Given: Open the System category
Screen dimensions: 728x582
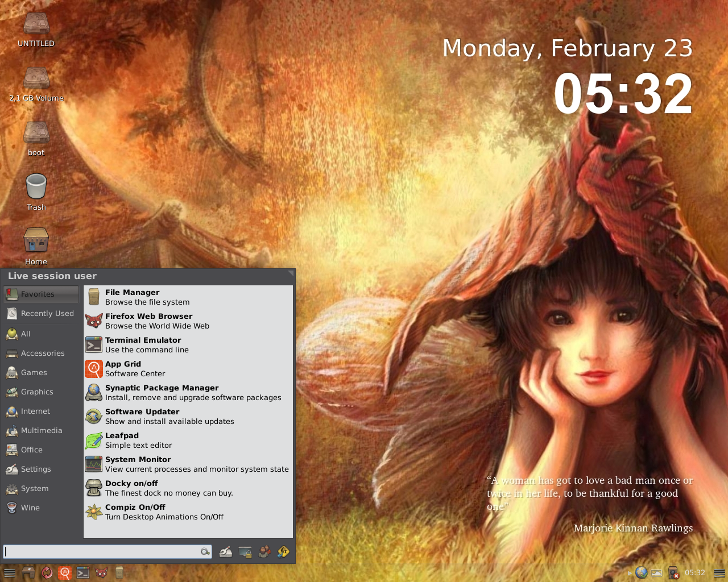Looking at the screenshot, I should point(42,489).
